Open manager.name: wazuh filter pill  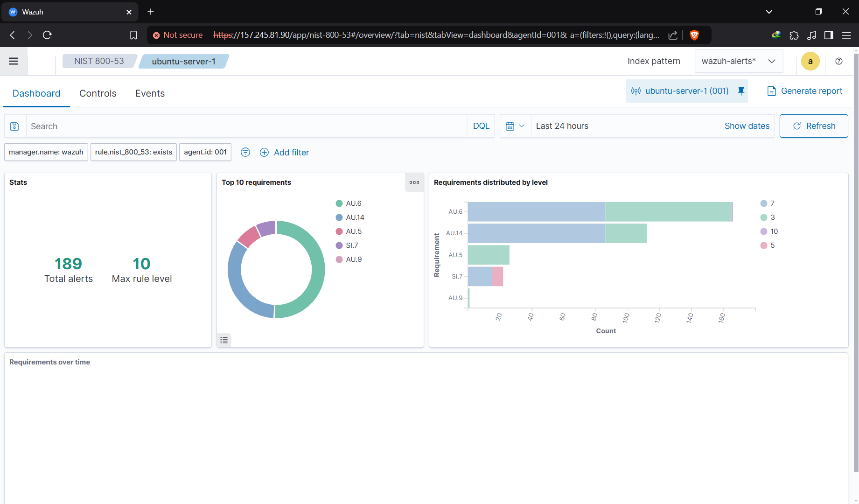(x=46, y=152)
